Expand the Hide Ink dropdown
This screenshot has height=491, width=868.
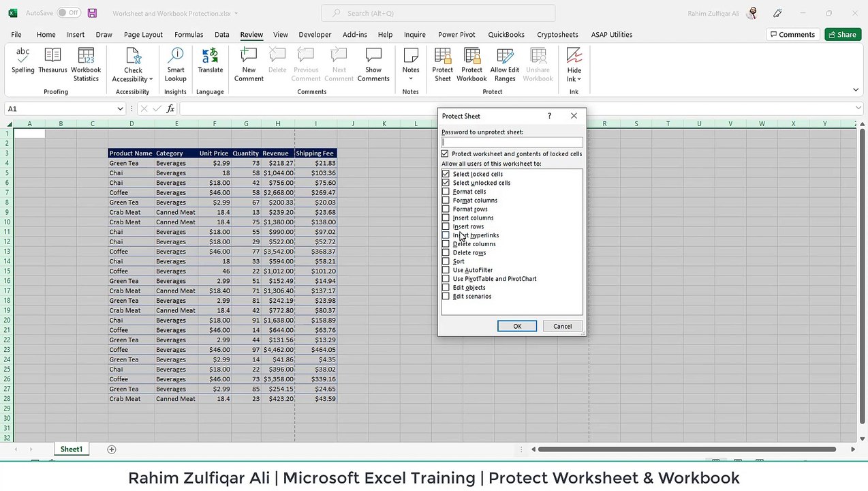(x=579, y=79)
